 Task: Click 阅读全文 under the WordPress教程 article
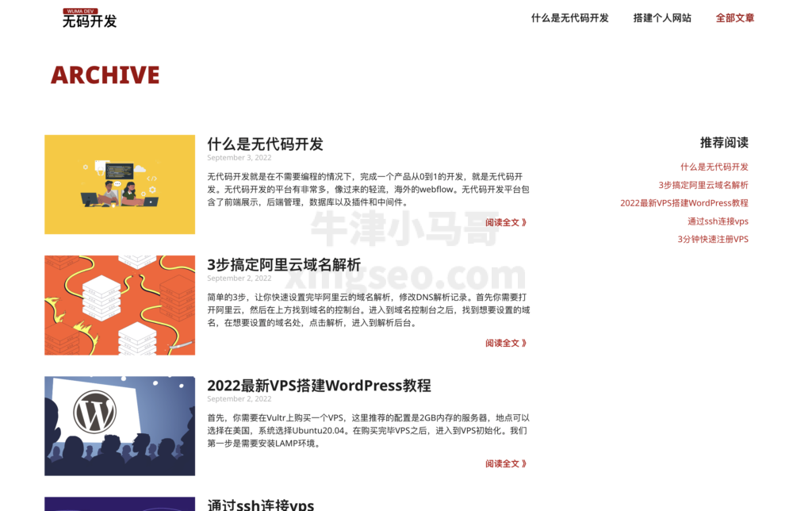coord(506,464)
